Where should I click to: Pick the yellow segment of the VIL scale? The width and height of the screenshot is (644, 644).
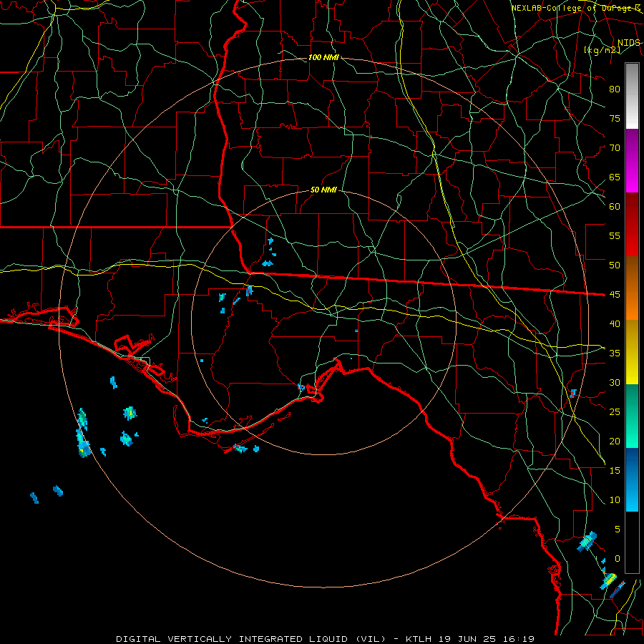pos(632,352)
